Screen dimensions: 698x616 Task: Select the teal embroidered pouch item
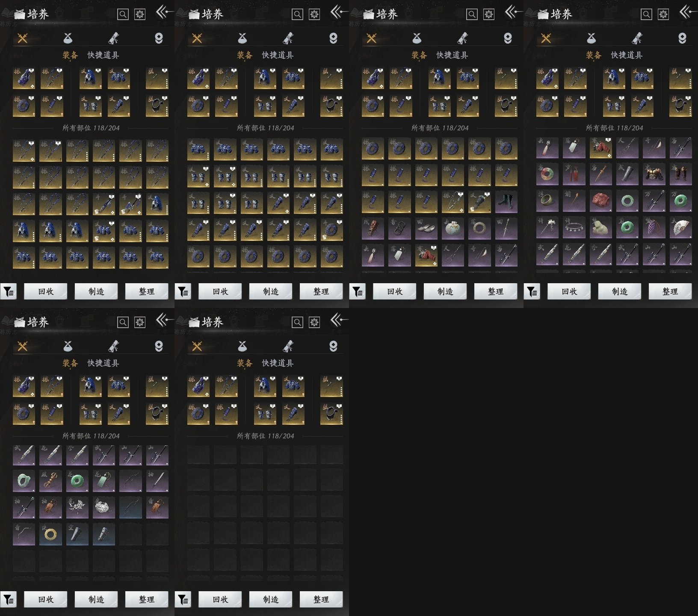tap(453, 228)
